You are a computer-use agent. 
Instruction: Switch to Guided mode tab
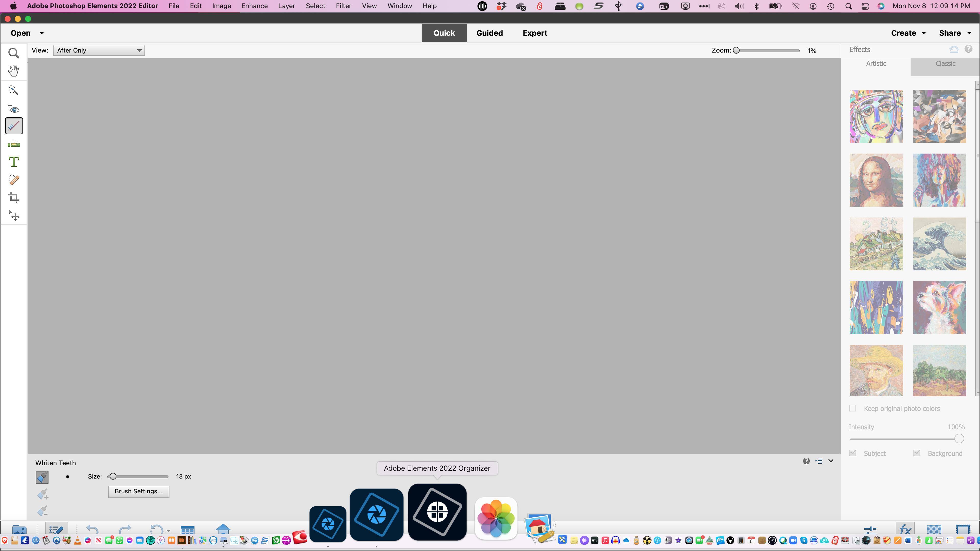pos(489,33)
